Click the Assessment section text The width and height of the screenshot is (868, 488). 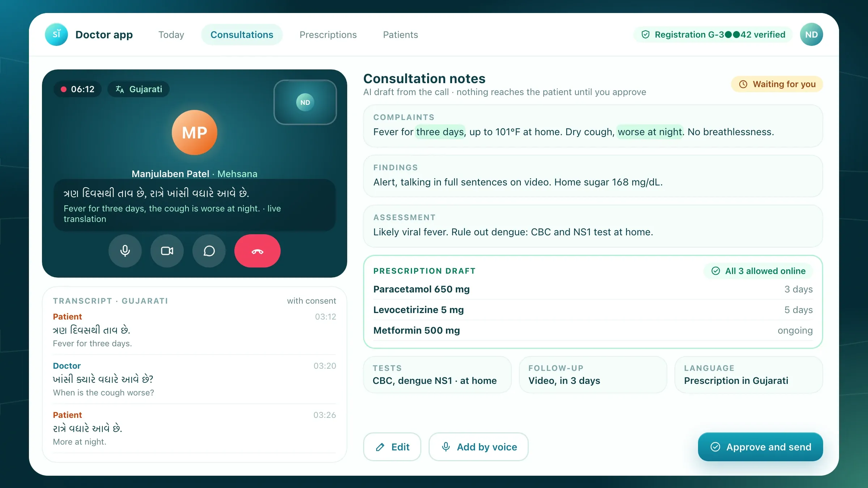[x=513, y=232]
